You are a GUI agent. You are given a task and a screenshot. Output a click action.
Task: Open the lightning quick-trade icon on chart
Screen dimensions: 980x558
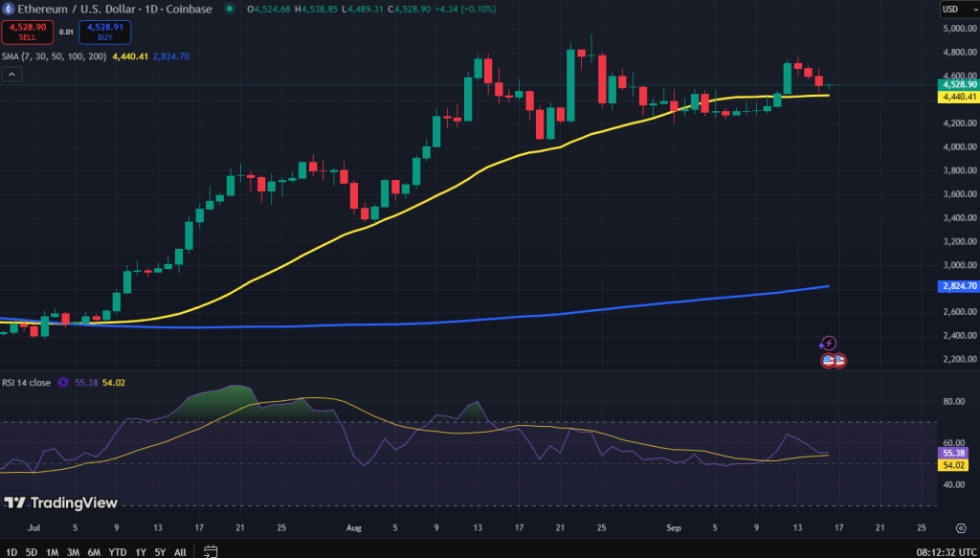(829, 341)
